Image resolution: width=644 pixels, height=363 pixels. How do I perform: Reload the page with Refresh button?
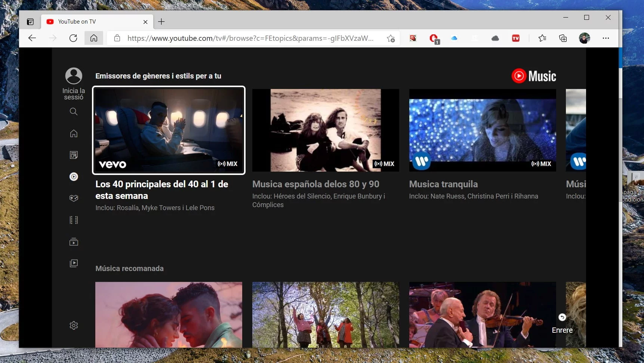pyautogui.click(x=73, y=38)
